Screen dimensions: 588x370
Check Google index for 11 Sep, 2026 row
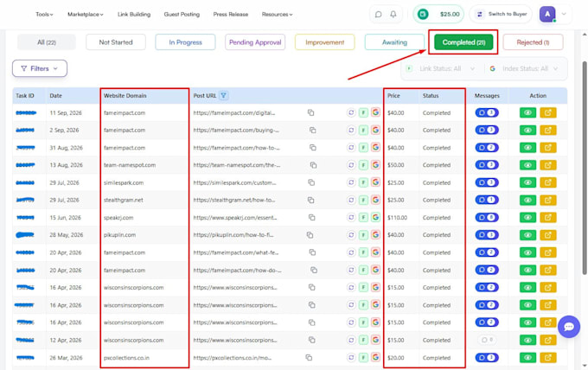pos(375,112)
